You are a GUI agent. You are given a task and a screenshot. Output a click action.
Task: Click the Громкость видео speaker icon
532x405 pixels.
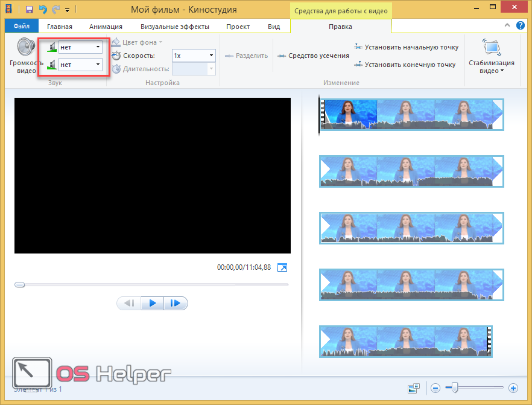[26, 48]
